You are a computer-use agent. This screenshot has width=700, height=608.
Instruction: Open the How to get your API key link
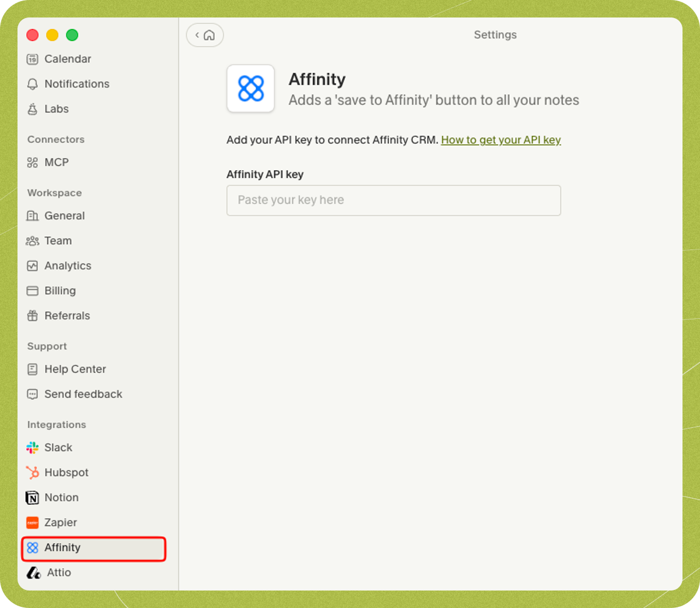pos(501,140)
